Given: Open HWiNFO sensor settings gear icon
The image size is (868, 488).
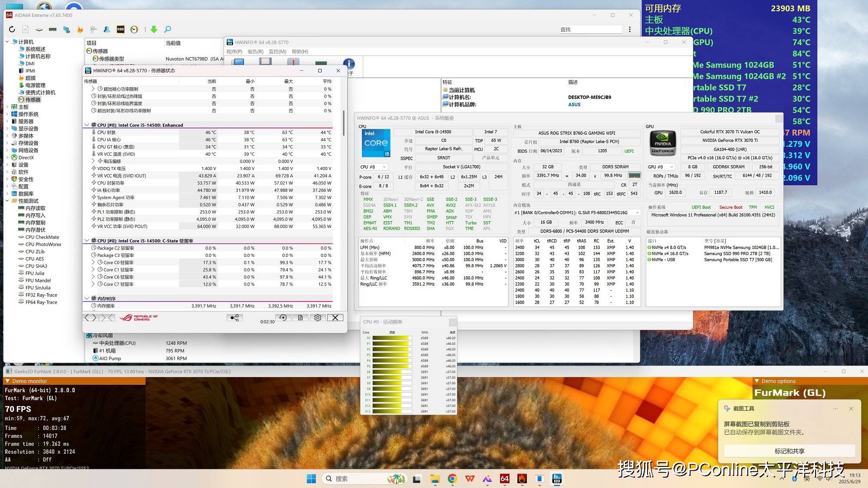Looking at the screenshot, I should click(318, 318).
